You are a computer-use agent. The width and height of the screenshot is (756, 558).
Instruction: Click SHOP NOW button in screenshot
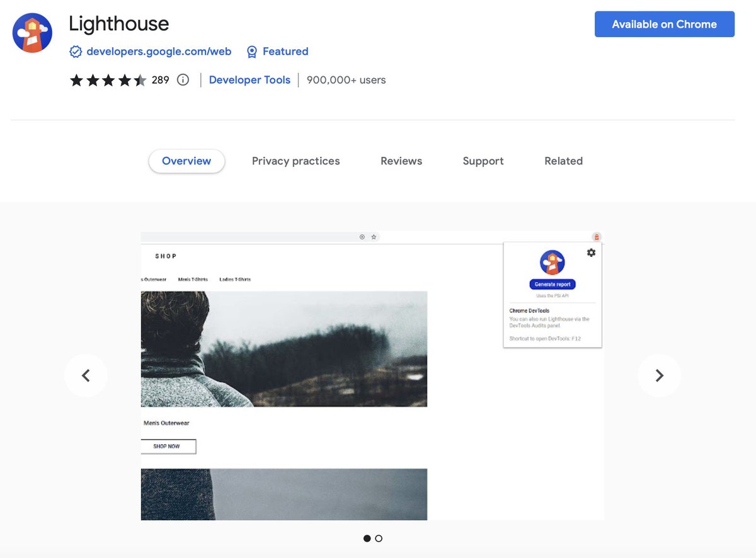coord(167,447)
